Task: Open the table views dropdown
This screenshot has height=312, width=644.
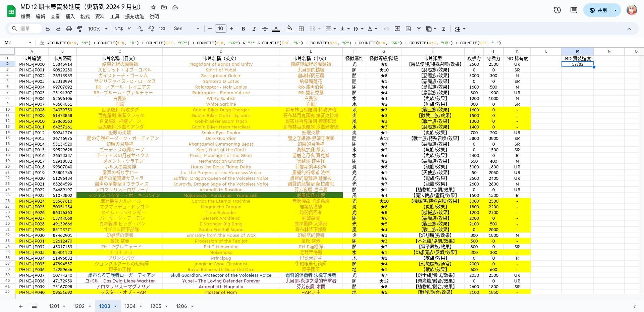Action: (x=431, y=29)
